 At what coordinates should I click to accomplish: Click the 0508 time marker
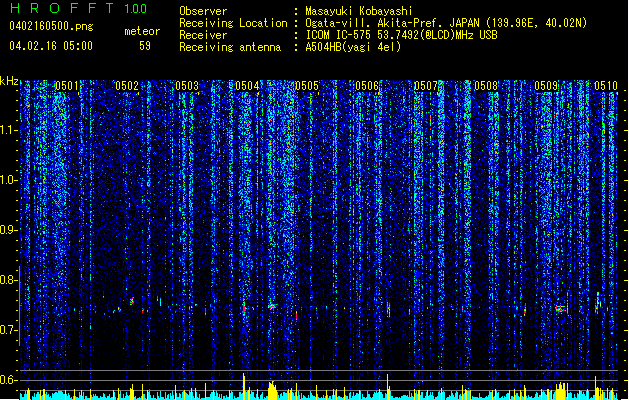coord(486,86)
